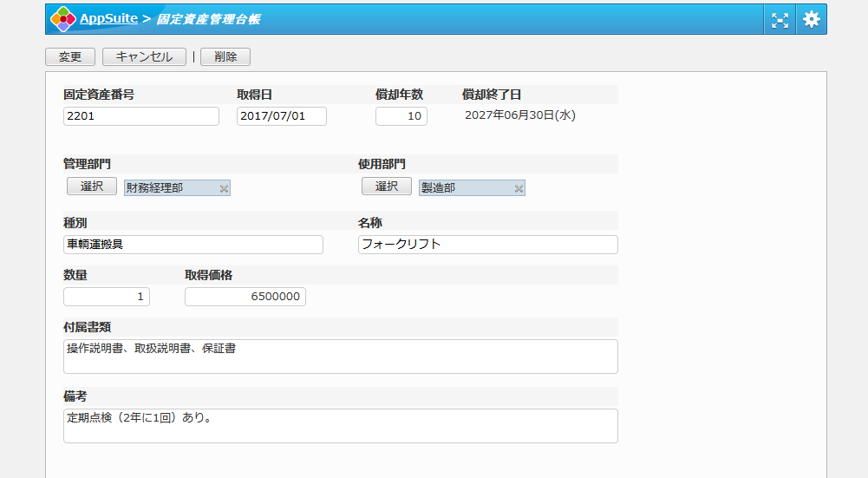Viewport: 868px width, 478px height.
Task: Select the 名称 field containing フォークリフト
Action: pos(487,245)
